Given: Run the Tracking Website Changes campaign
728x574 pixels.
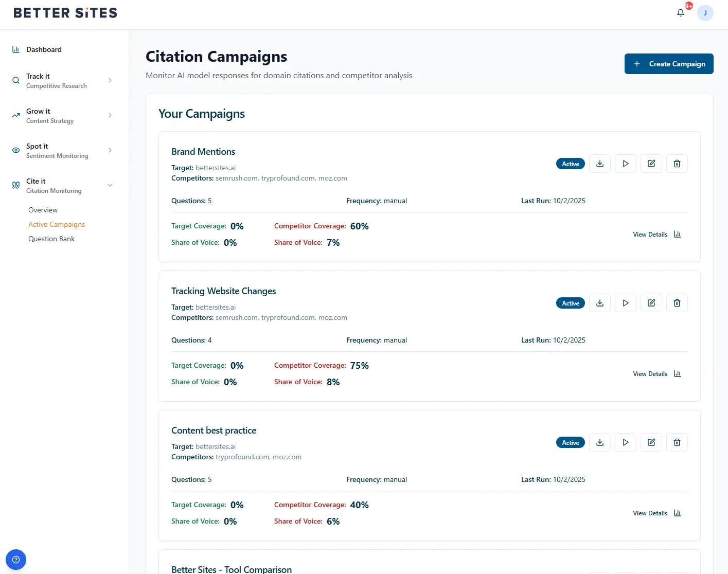Looking at the screenshot, I should 625,303.
